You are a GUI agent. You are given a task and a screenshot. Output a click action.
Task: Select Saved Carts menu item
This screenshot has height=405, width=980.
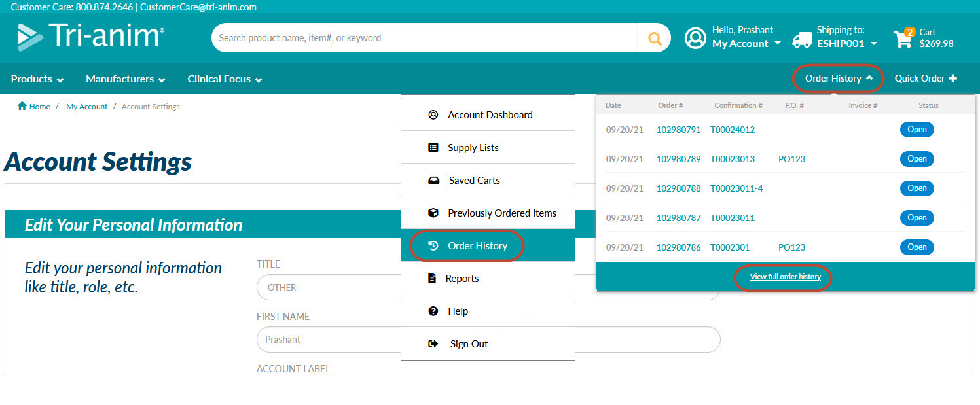pyautogui.click(x=488, y=180)
